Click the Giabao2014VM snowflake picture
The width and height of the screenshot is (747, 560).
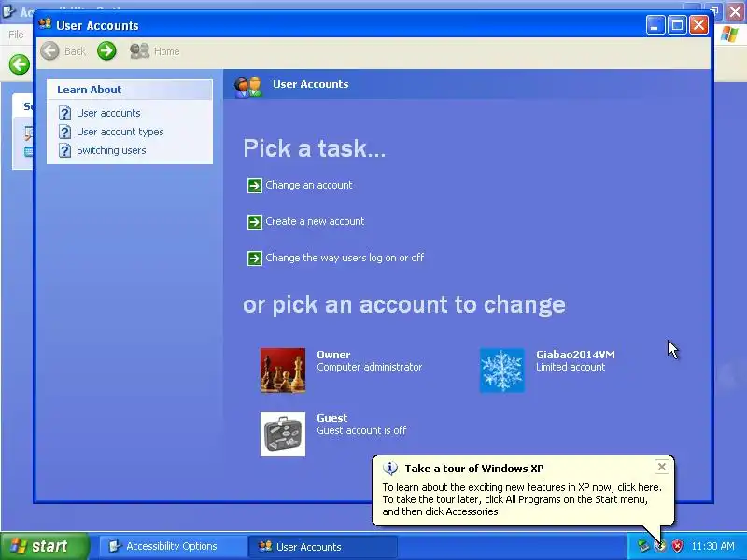[x=501, y=371]
